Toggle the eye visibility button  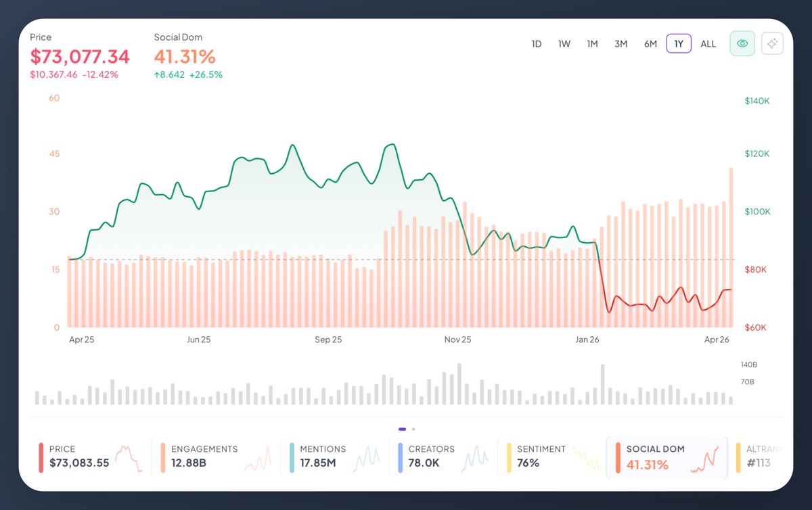click(742, 43)
